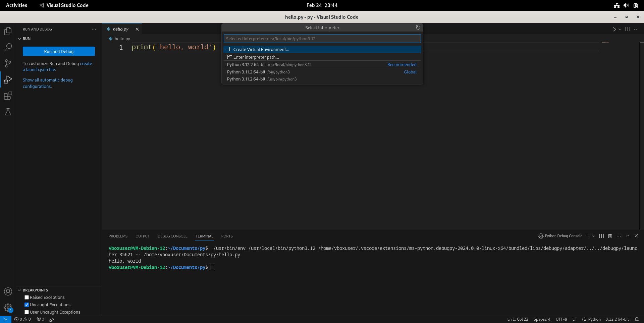Click the debug start status bar icon
This screenshot has height=323, width=644.
click(x=52, y=319)
